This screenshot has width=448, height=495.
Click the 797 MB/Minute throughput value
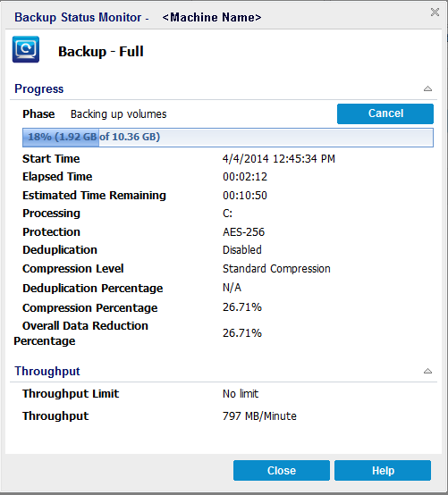tap(259, 416)
